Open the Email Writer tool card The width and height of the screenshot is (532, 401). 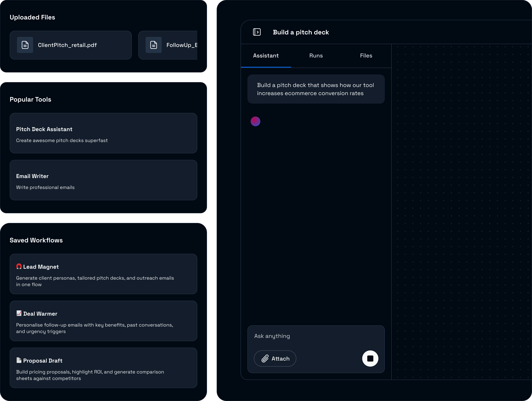(x=103, y=180)
